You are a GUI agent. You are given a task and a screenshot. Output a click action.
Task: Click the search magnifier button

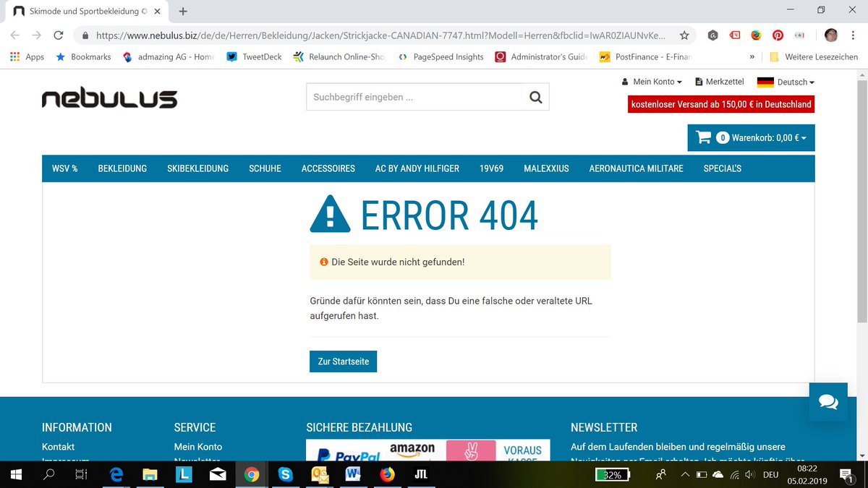coord(535,97)
